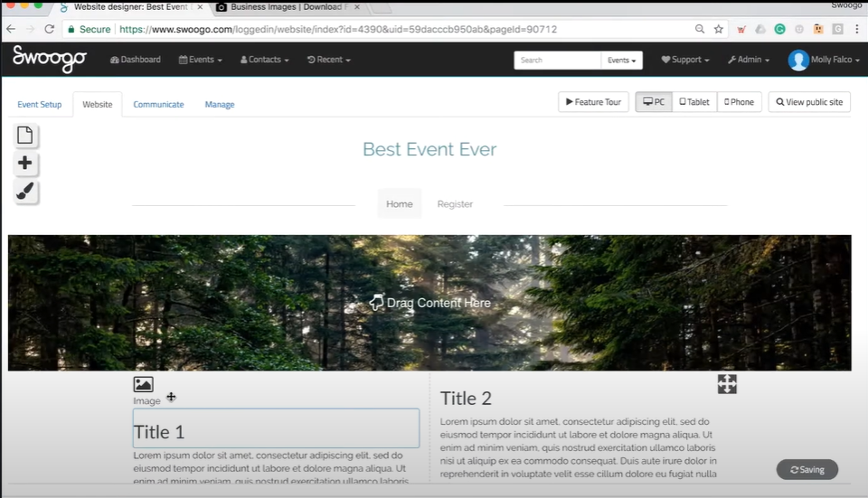
Task: Expand the Recent dropdown menu
Action: (329, 60)
